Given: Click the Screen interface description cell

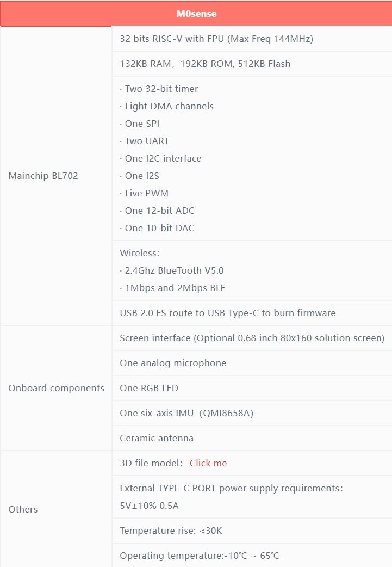Looking at the screenshot, I should click(x=252, y=338).
